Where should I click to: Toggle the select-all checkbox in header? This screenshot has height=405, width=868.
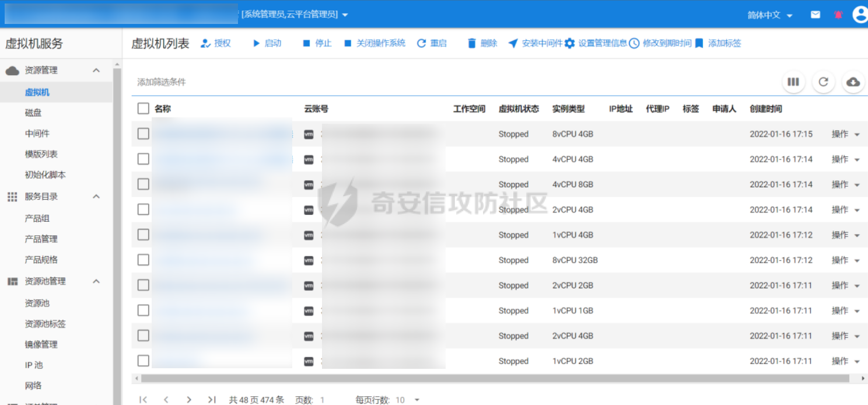point(143,109)
